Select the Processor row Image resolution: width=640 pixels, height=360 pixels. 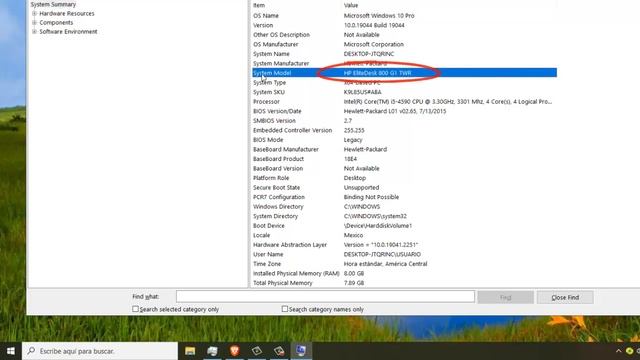pyautogui.click(x=404, y=102)
